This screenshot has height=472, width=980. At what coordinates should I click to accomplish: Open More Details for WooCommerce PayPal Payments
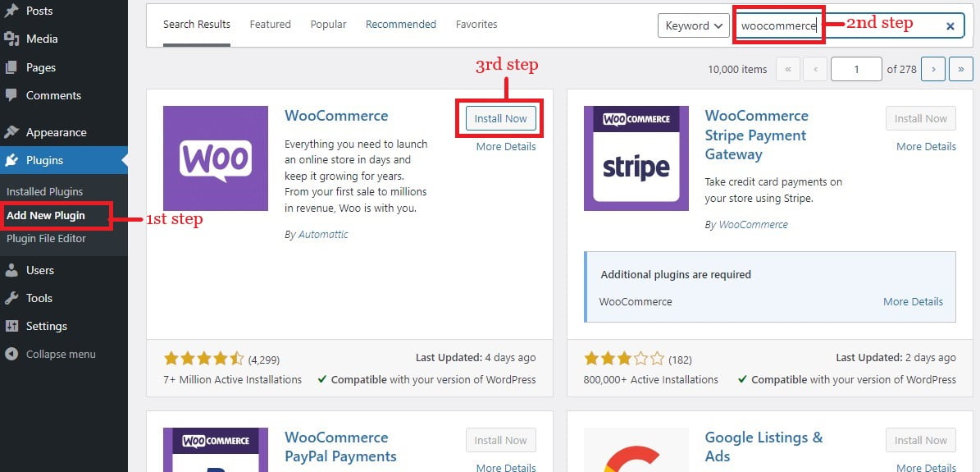[x=506, y=467]
